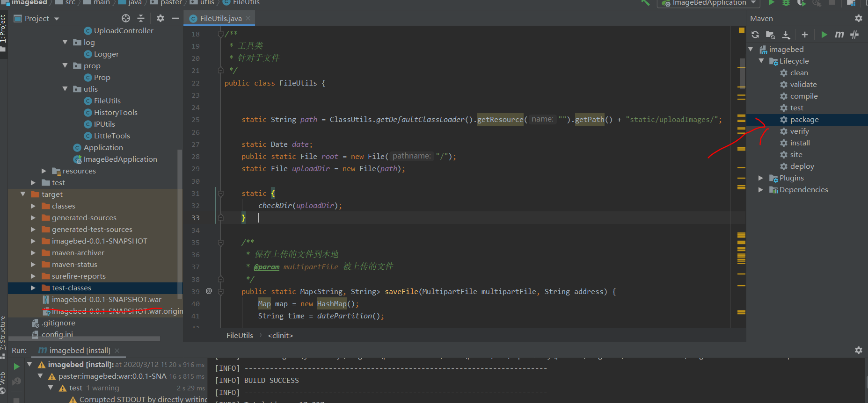Click yellow inspection indicator atop editor scrollbar
Image resolution: width=868 pixels, height=403 pixels.
point(741,31)
